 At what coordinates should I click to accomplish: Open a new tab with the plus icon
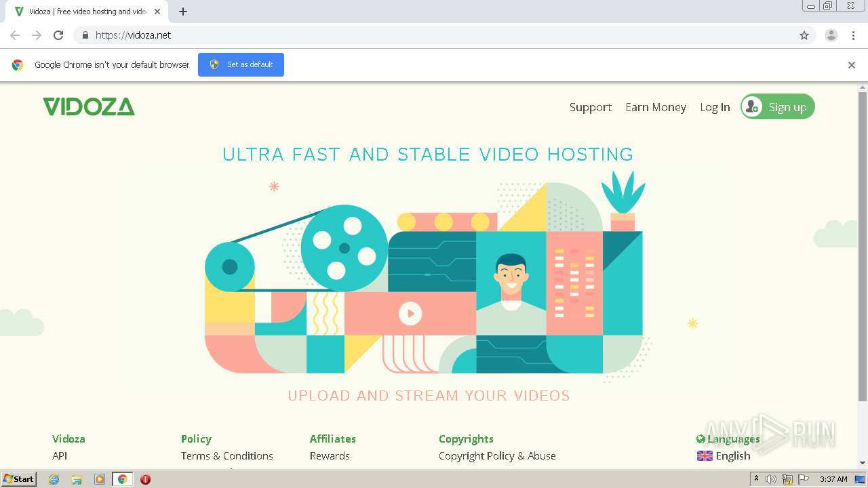pyautogui.click(x=183, y=12)
